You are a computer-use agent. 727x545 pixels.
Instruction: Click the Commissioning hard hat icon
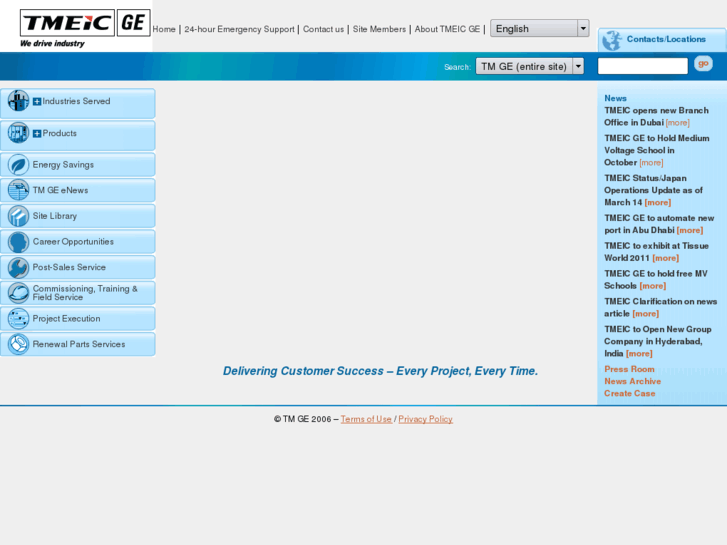(x=18, y=293)
